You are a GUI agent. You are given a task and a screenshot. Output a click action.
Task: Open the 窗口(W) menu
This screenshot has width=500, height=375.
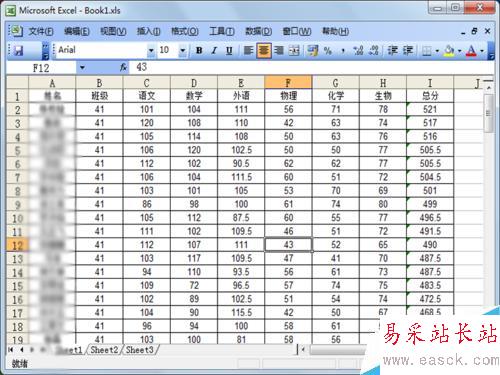click(x=297, y=32)
